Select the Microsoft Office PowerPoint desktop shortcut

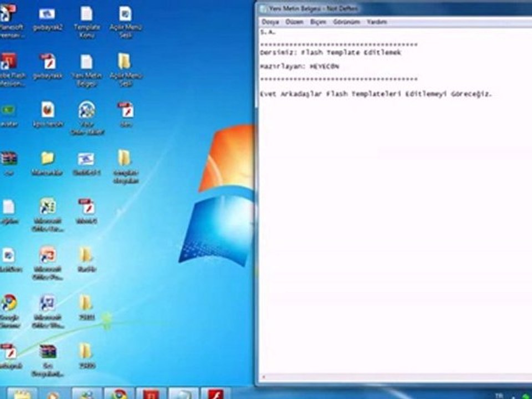pos(48,263)
